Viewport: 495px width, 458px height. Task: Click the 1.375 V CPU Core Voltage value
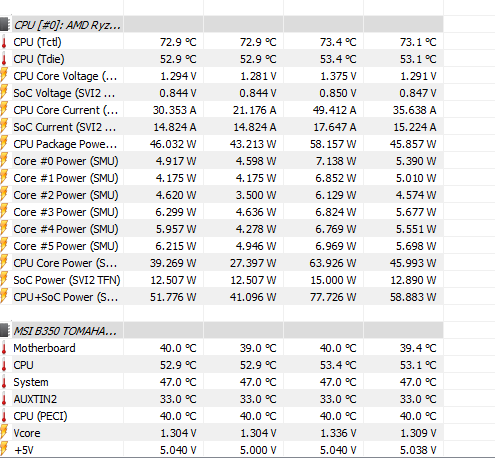click(x=338, y=76)
